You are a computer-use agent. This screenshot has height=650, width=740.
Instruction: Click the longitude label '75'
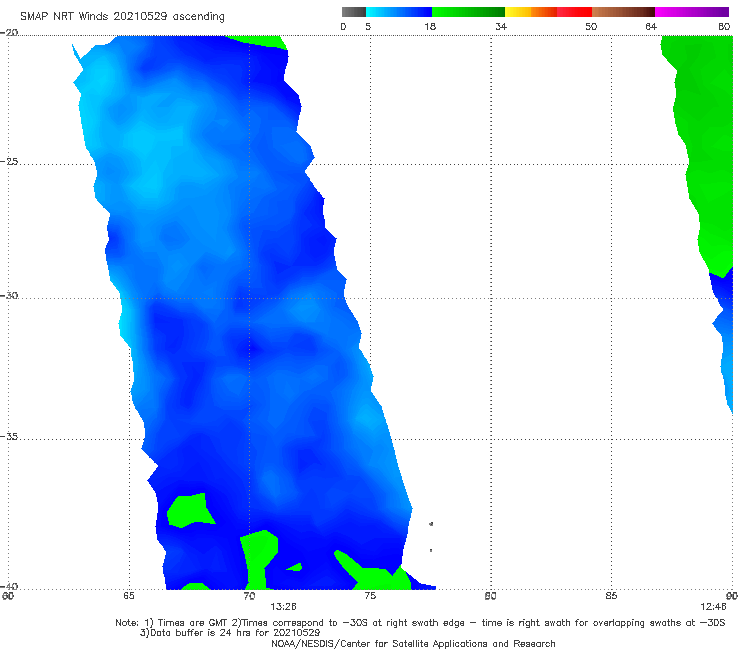click(370, 596)
